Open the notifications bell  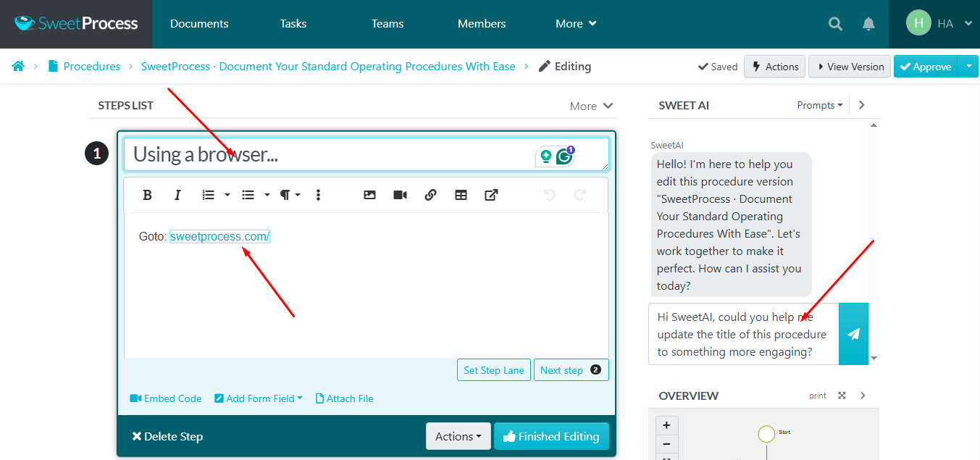coord(868,24)
